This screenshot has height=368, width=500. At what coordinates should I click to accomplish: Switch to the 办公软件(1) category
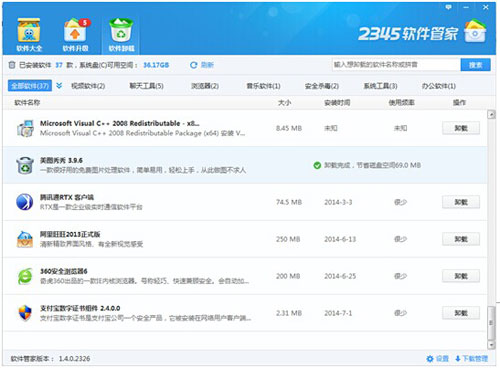coord(439,86)
